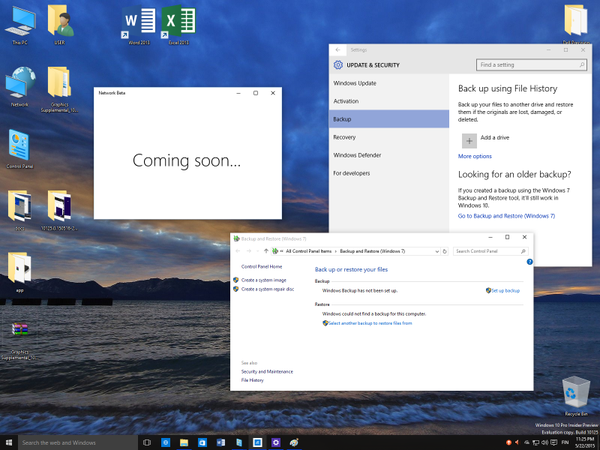Open the Control Panel desktop icon
The image size is (600, 450).
19,148
